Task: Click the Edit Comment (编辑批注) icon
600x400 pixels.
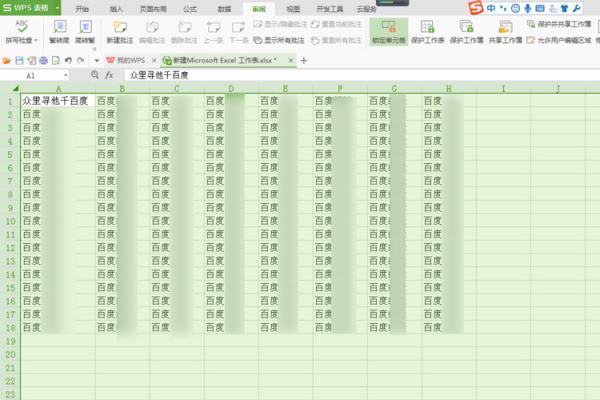Action: 152,27
